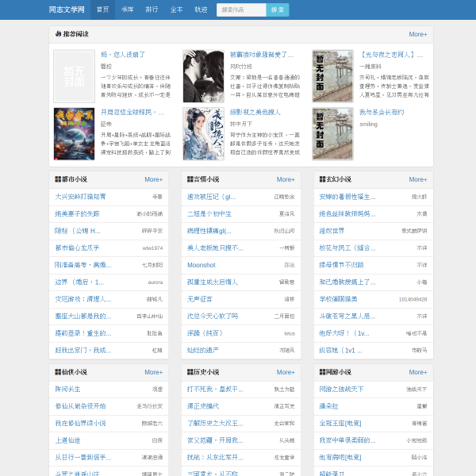Viewport: 476px width, 476px height.
Task: Open 学校催眠猎美 novel link
Action: coord(338,299)
